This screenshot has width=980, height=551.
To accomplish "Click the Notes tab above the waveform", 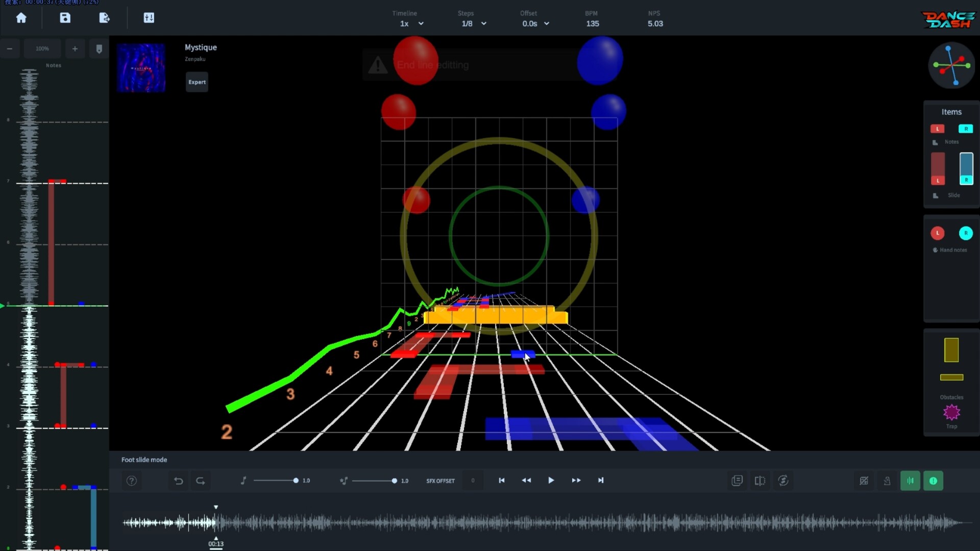I will pos(53,65).
